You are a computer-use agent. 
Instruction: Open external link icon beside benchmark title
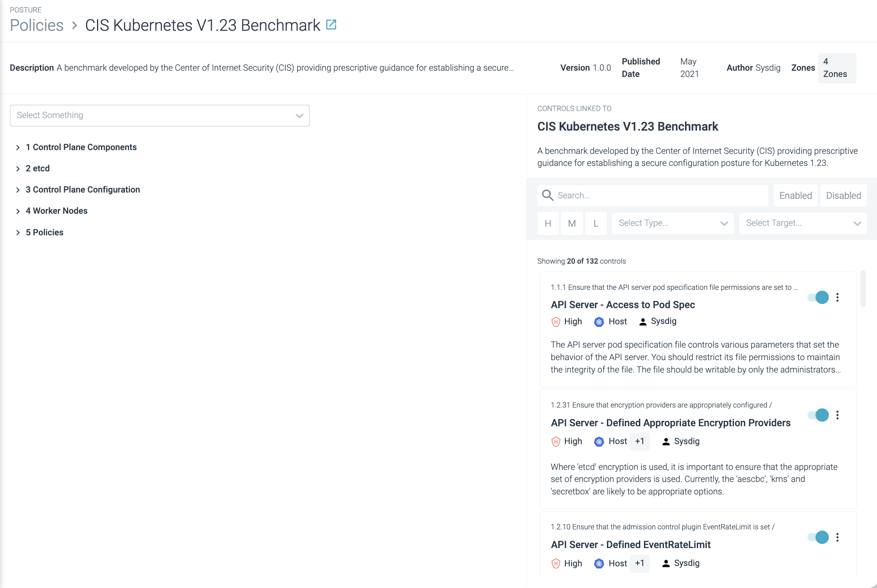pyautogui.click(x=331, y=25)
